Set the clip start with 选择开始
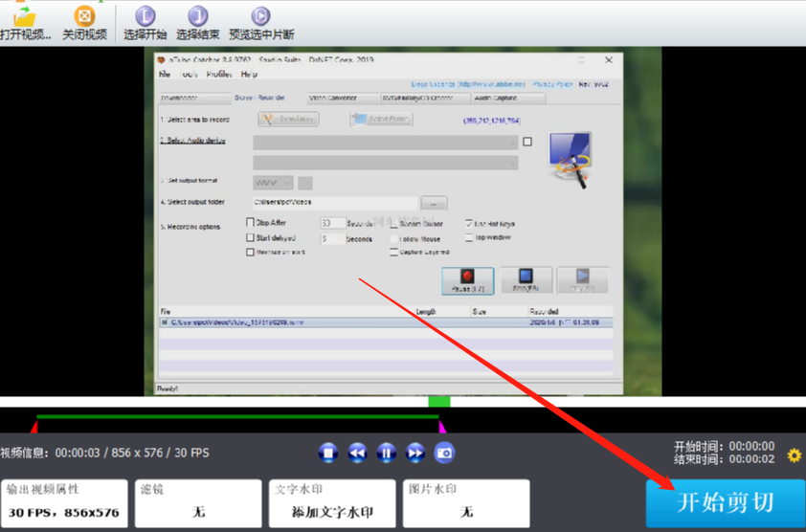The height and width of the screenshot is (532, 806). (145, 23)
